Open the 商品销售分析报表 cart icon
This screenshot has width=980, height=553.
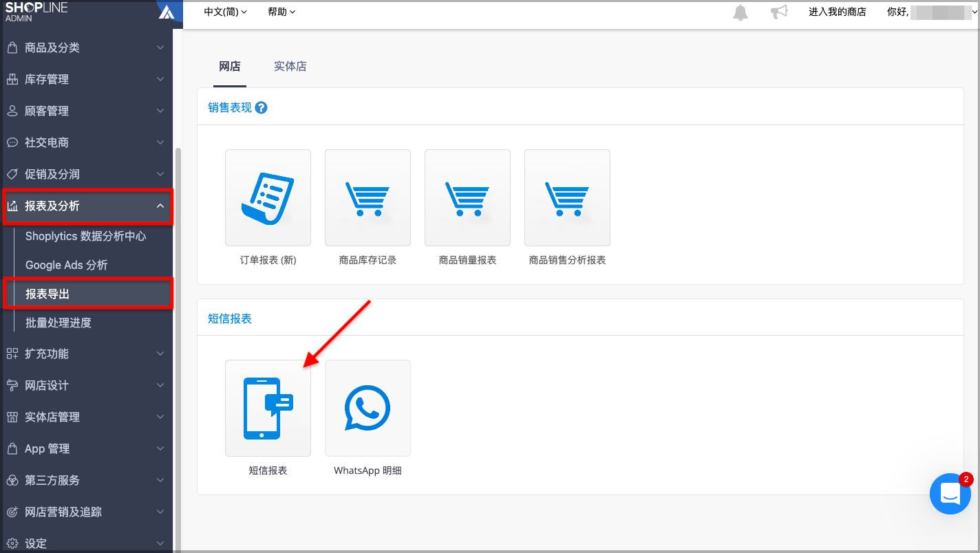point(567,197)
